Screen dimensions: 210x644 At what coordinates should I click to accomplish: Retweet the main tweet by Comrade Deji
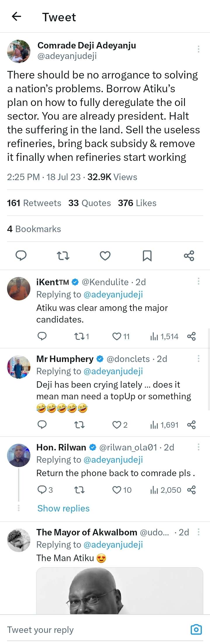(x=63, y=256)
